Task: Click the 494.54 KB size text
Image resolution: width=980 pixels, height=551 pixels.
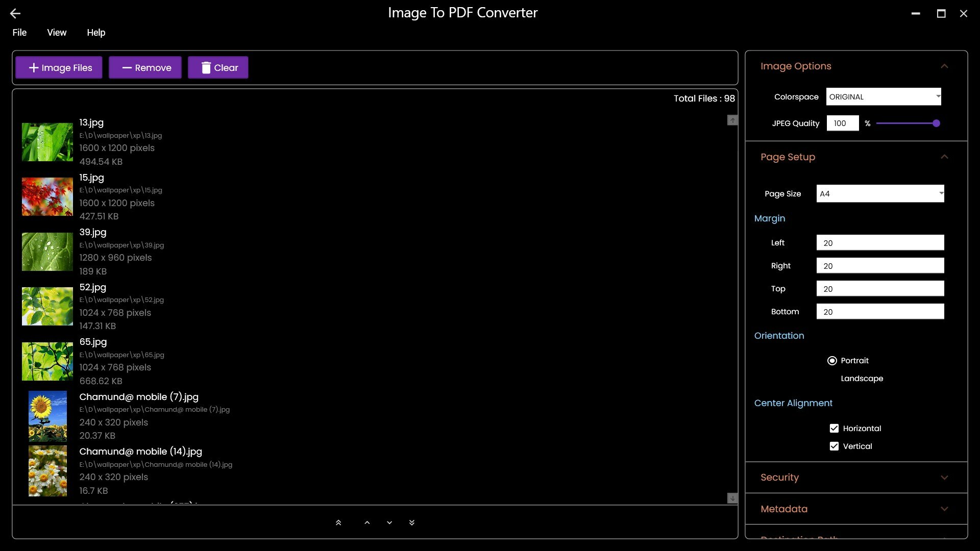Action: [101, 162]
